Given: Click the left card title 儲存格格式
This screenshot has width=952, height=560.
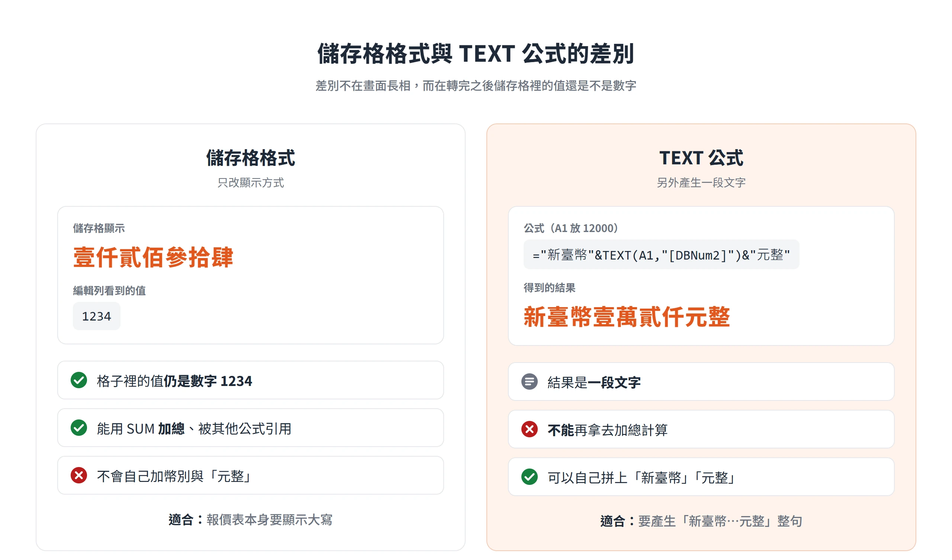Looking at the screenshot, I should point(251,158).
